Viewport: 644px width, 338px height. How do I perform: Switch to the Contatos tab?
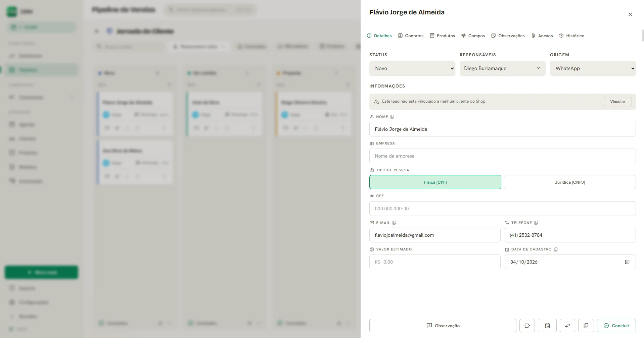point(411,36)
